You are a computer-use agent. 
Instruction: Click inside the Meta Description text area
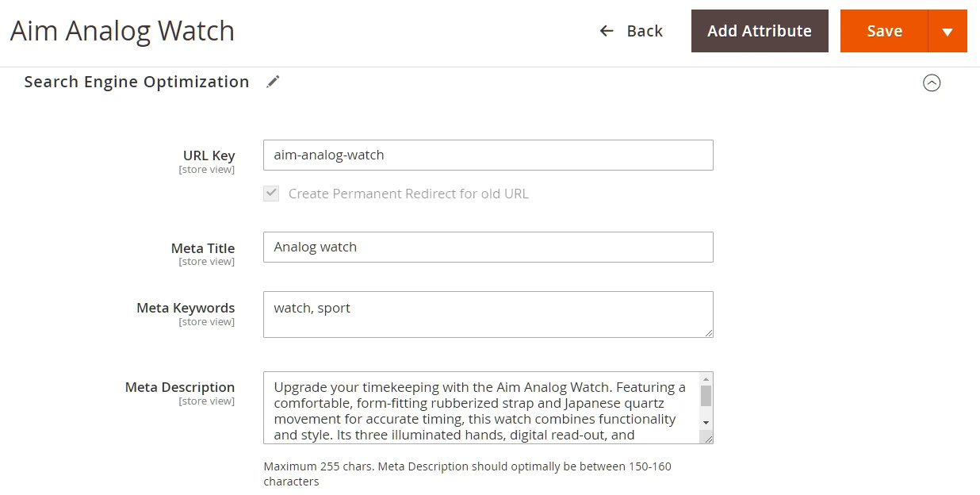coord(480,408)
